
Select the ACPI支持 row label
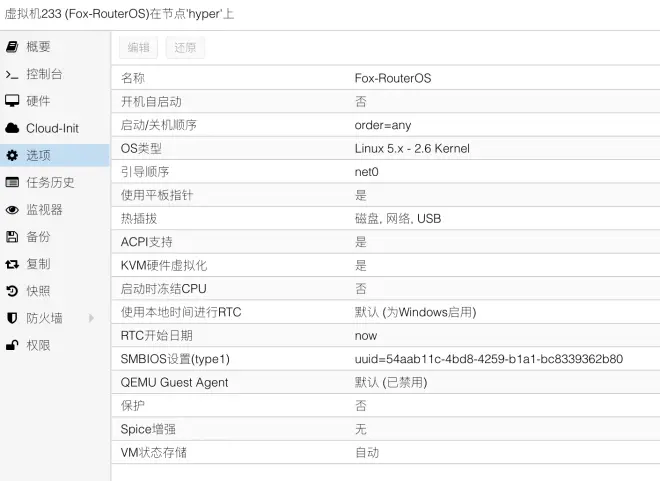pos(146,242)
